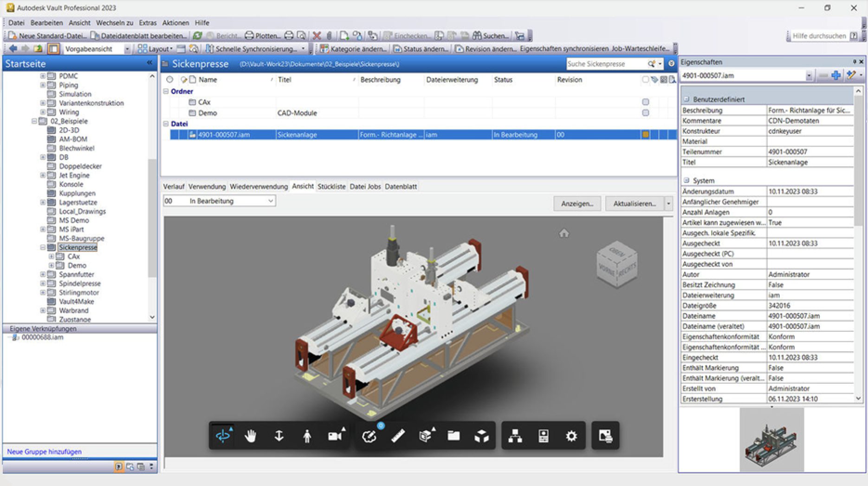This screenshot has height=486, width=868.
Task: Click the Anzeigen... button
Action: (577, 204)
